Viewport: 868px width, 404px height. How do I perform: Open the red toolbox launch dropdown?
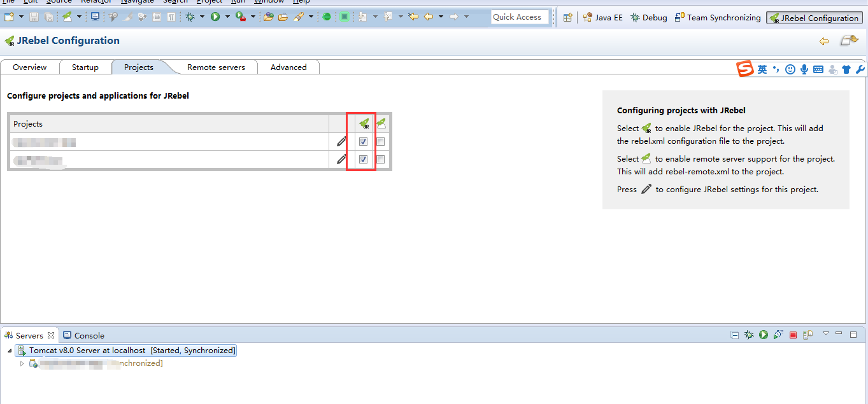[x=253, y=17]
